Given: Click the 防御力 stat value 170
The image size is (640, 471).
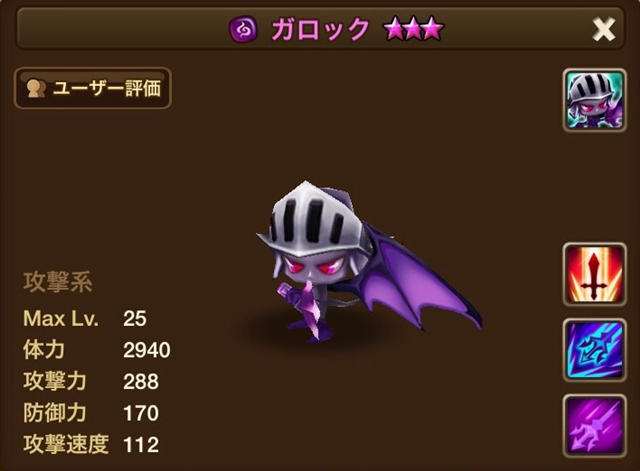Looking at the screenshot, I should tap(141, 413).
